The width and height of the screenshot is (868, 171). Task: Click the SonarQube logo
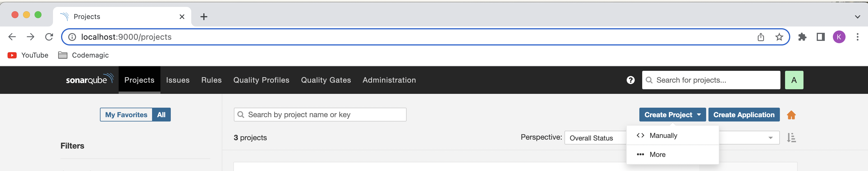(x=89, y=79)
